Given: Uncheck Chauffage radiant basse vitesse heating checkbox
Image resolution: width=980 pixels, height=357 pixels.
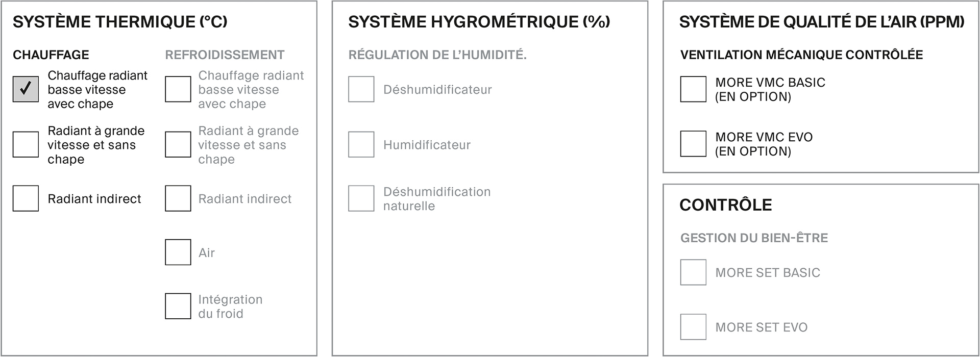Looking at the screenshot, I should tap(26, 89).
